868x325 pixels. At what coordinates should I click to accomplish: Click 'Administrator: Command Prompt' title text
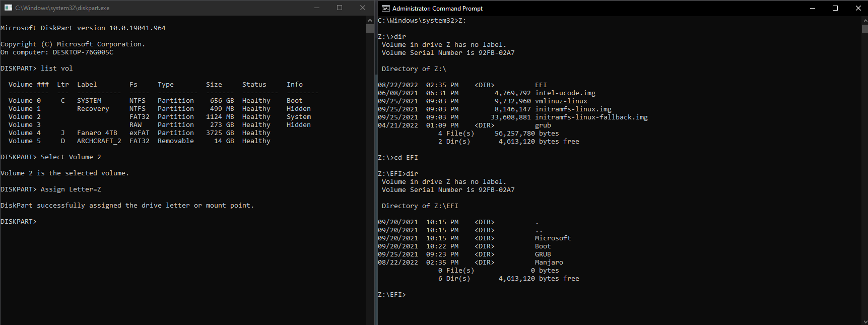click(x=437, y=9)
